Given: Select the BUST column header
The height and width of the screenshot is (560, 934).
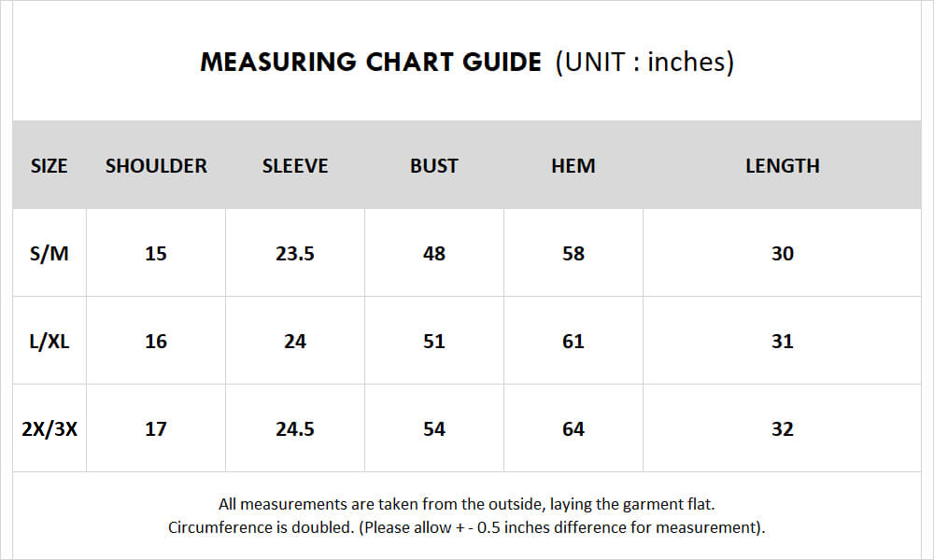Looking at the screenshot, I should point(433,165).
